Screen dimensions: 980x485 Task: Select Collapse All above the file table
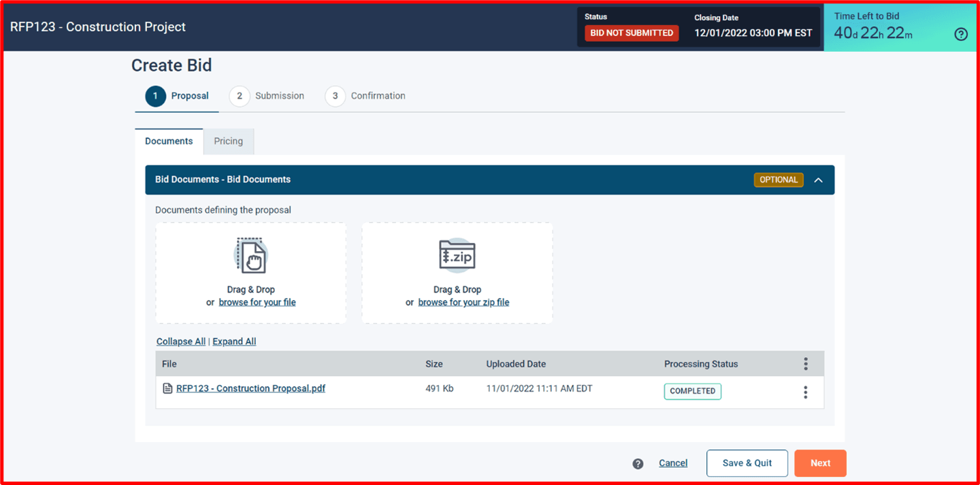tap(180, 341)
